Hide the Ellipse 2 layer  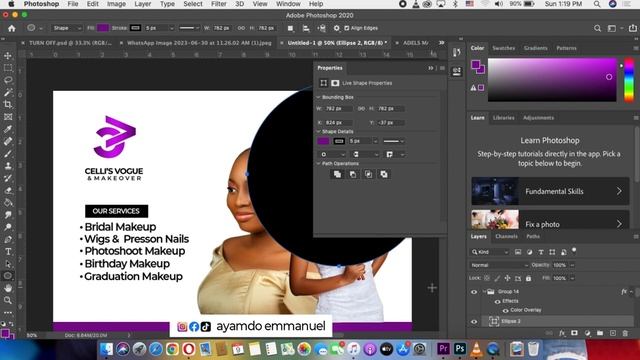click(x=474, y=322)
